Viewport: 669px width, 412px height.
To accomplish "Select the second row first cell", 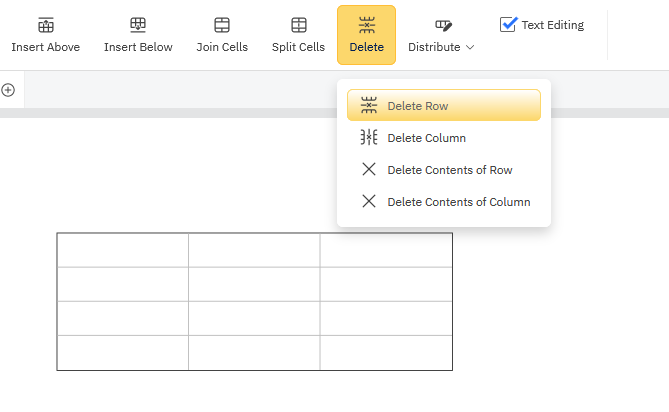I will [x=122, y=284].
